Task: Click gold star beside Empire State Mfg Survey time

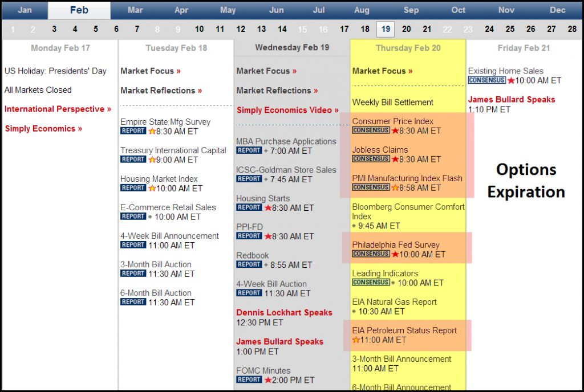Action: [x=152, y=131]
